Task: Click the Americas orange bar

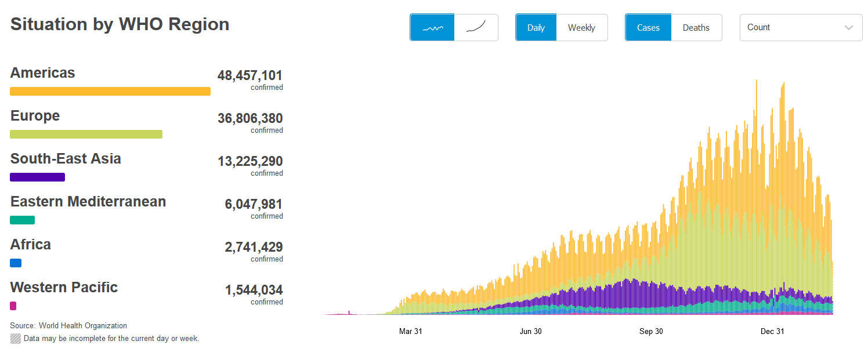Action: pyautogui.click(x=110, y=91)
